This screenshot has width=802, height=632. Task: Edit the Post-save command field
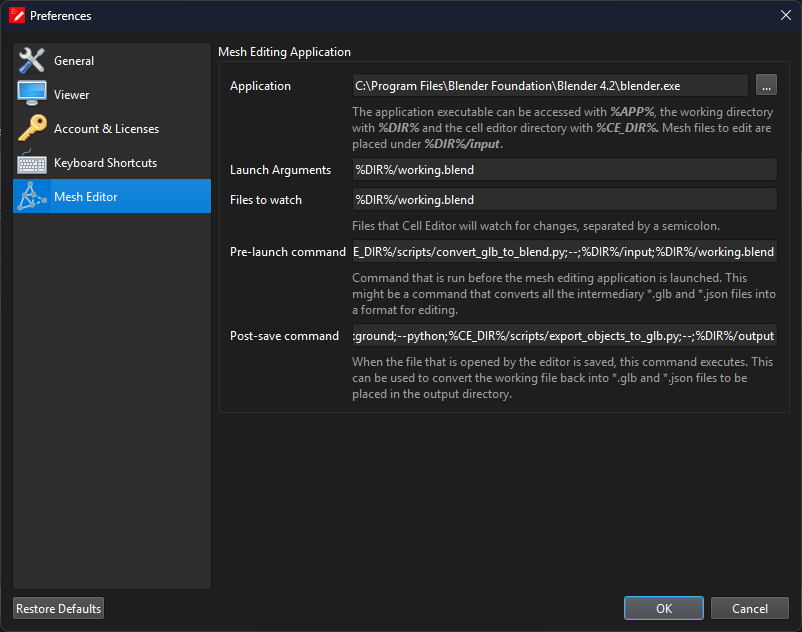[x=565, y=335]
